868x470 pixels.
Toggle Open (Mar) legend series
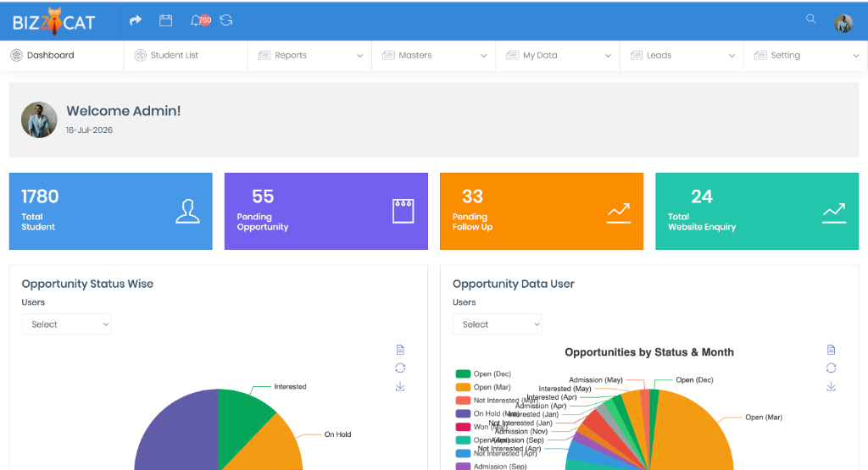pyautogui.click(x=483, y=387)
